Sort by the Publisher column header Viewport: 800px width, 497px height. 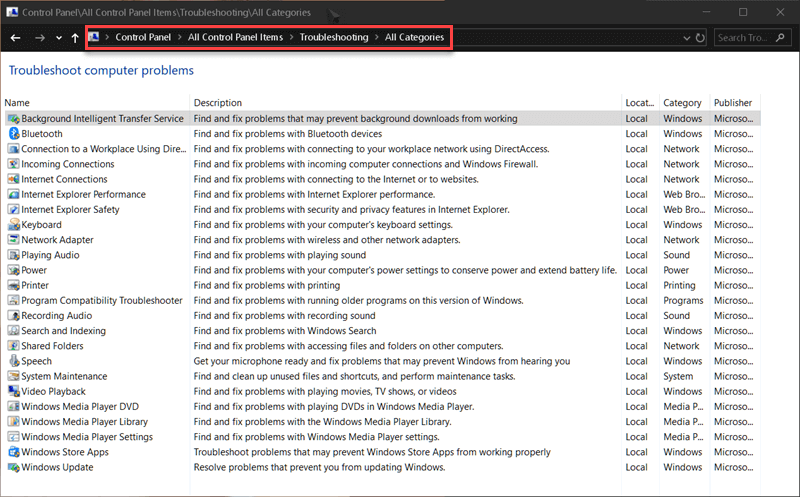[735, 103]
